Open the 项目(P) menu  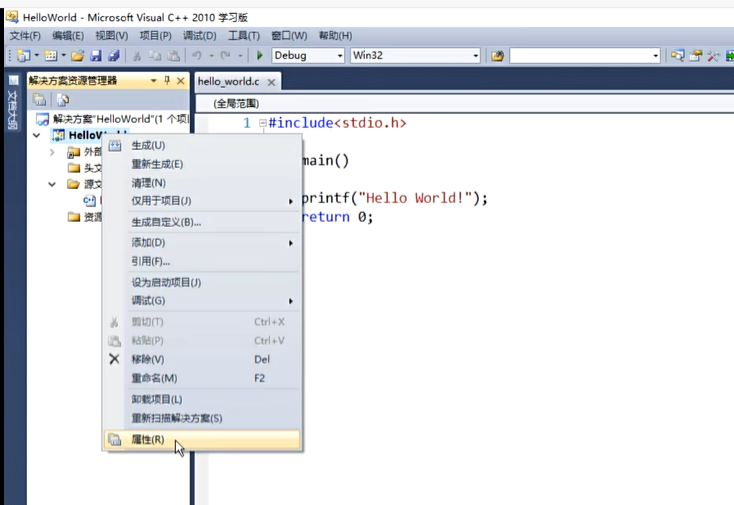[x=155, y=36]
